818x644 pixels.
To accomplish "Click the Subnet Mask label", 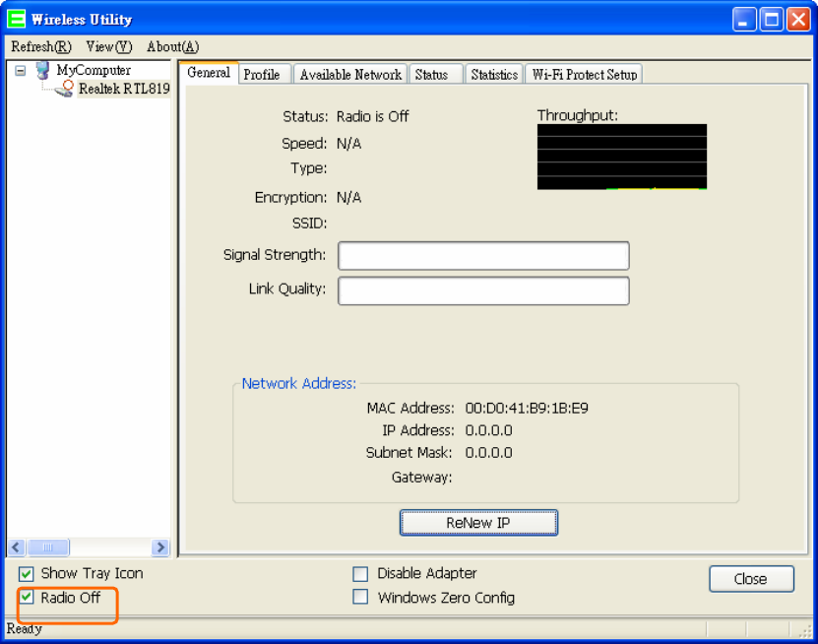I will pos(409,452).
